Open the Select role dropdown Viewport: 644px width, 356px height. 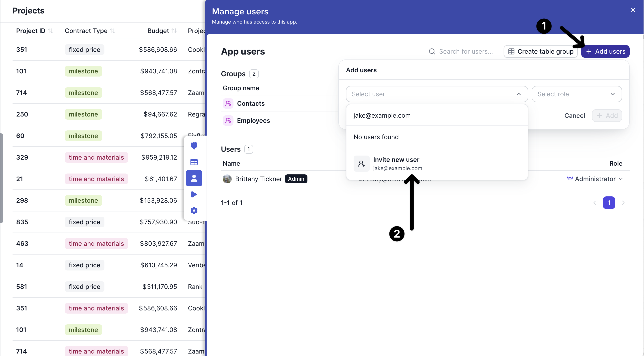[x=576, y=94]
